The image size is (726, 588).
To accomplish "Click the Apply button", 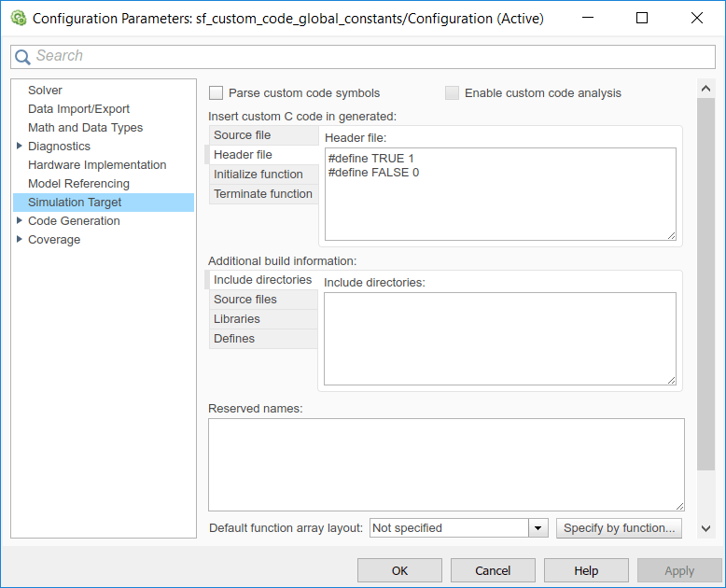I will coord(679,570).
